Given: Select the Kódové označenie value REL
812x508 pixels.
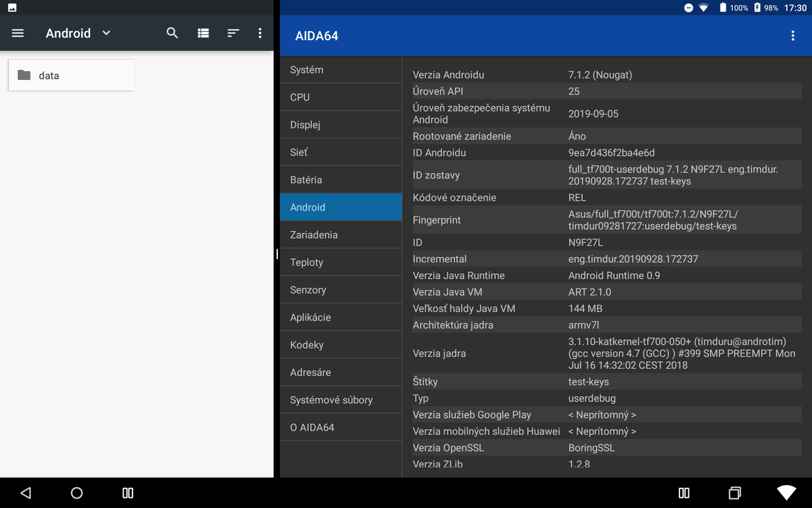Looking at the screenshot, I should pos(577,197).
